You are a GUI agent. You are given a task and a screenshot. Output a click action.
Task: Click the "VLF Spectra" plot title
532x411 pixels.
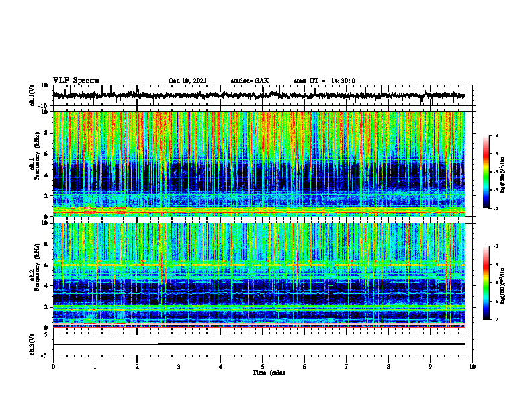pyautogui.click(x=76, y=80)
